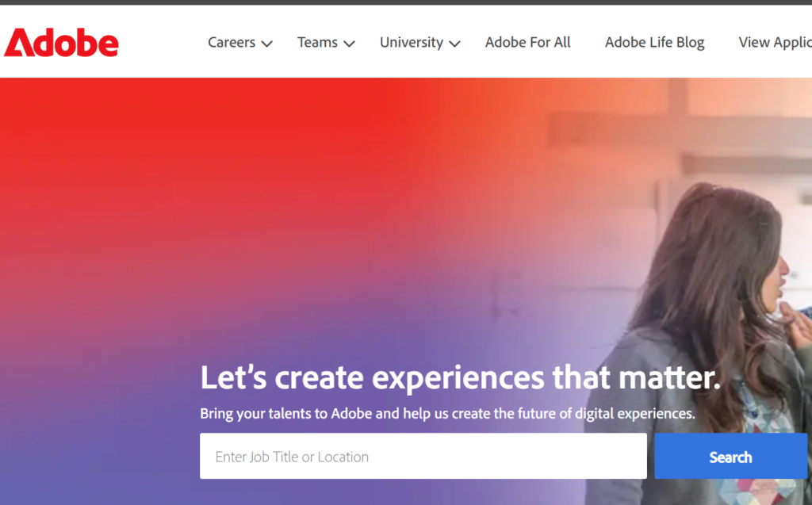The image size is (812, 505).
Task: Open the Teams menu
Action: click(317, 43)
